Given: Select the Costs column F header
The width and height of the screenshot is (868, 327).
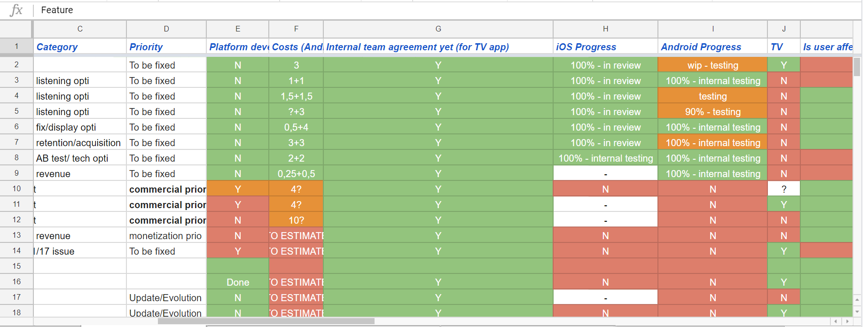Looking at the screenshot, I should (296, 29).
